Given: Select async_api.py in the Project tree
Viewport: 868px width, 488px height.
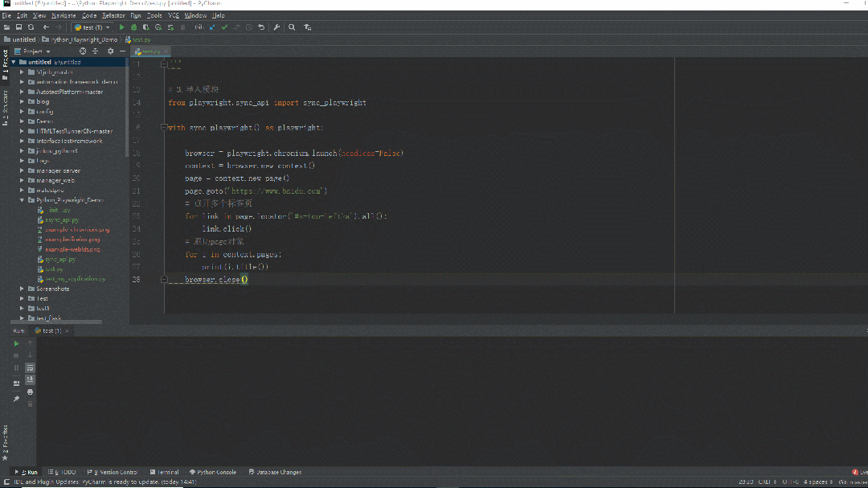Looking at the screenshot, I should (x=61, y=220).
